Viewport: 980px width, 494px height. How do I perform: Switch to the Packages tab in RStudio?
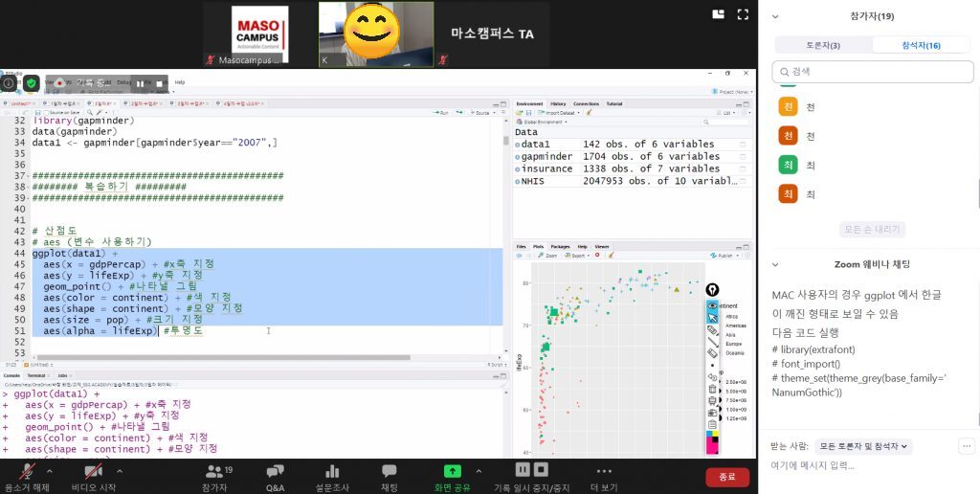tap(560, 246)
